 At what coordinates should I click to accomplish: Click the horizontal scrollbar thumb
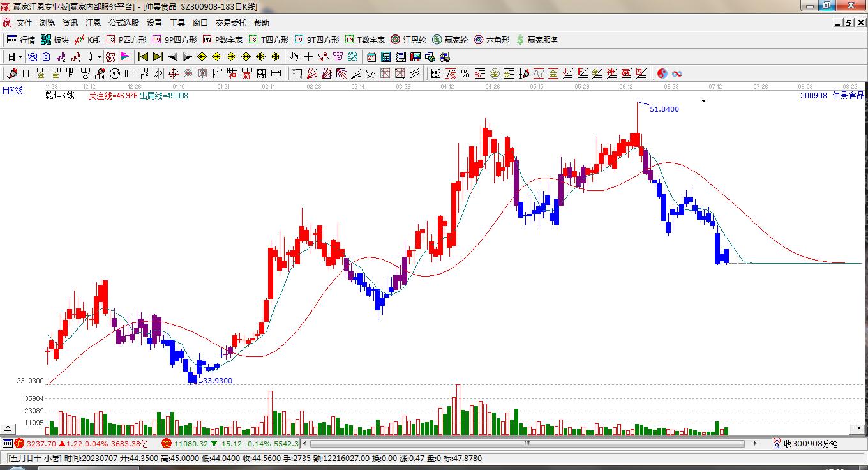pos(527,443)
